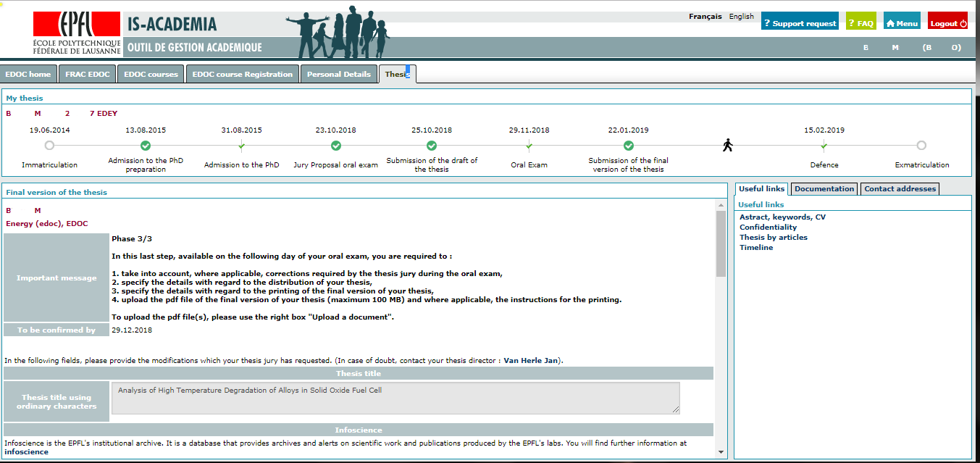Click the Admission to the PhD tick mark
This screenshot has width=980, height=463.
(241, 146)
